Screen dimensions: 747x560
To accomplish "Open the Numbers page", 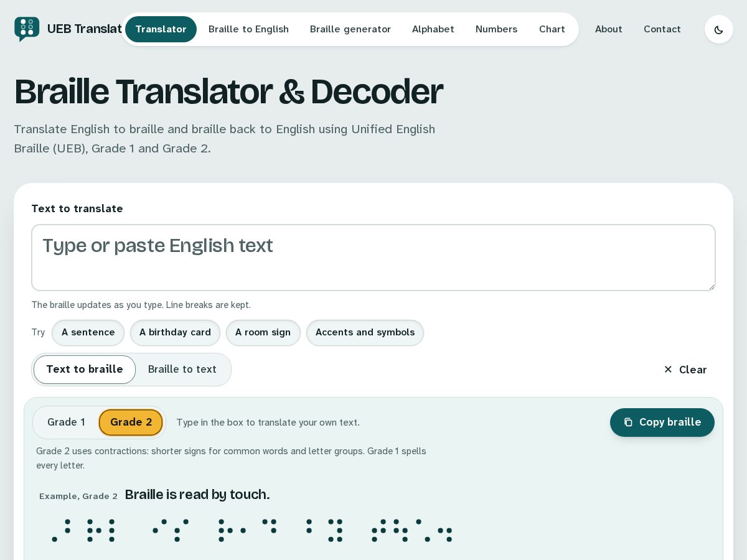I will pyautogui.click(x=497, y=29).
